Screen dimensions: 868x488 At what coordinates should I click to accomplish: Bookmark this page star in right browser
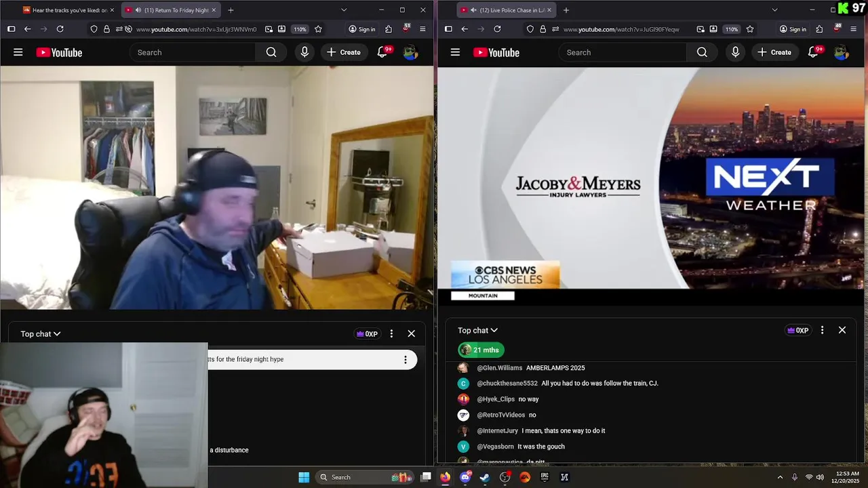coord(750,29)
